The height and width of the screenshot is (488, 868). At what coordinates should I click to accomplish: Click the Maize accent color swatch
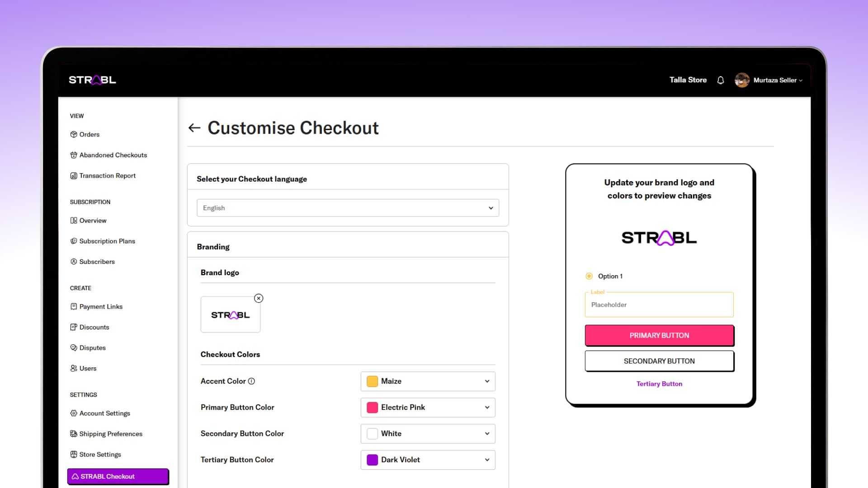pos(372,381)
